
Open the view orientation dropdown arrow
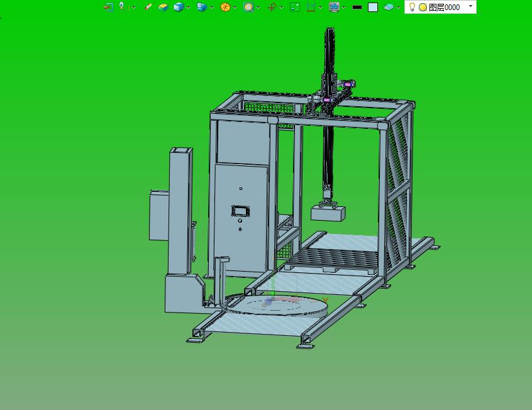tap(211, 8)
